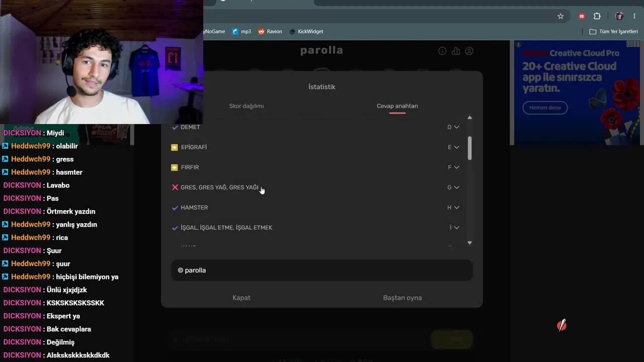The width and height of the screenshot is (644, 362).
Task: Click the FIRFIR answer text
Action: [190, 167]
